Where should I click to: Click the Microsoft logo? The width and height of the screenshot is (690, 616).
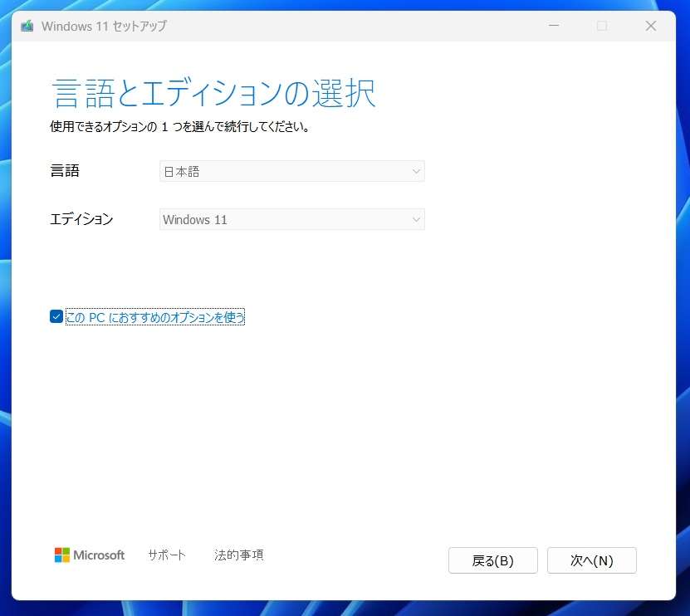click(x=90, y=555)
